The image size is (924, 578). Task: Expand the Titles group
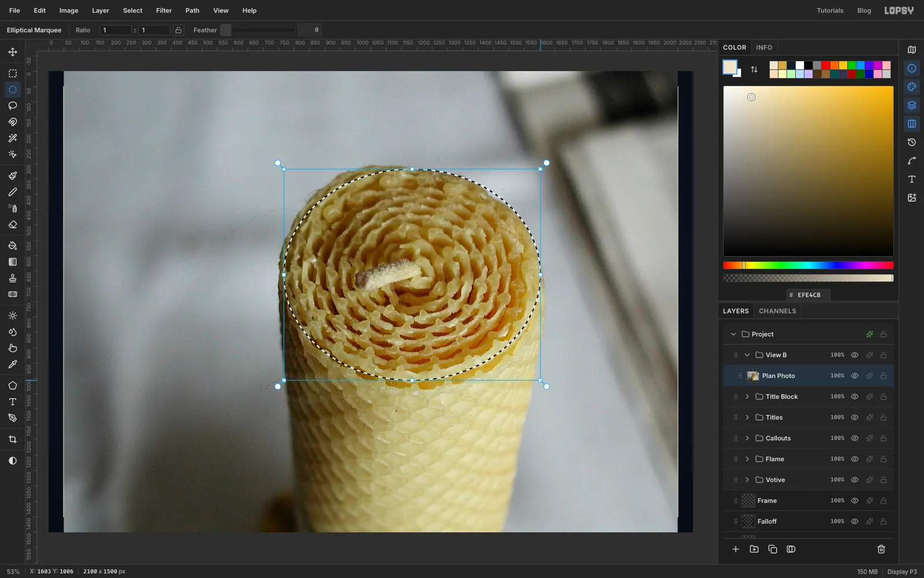pos(747,417)
